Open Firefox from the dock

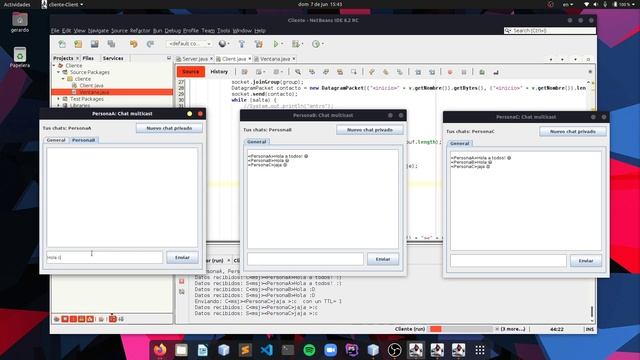coord(160,350)
